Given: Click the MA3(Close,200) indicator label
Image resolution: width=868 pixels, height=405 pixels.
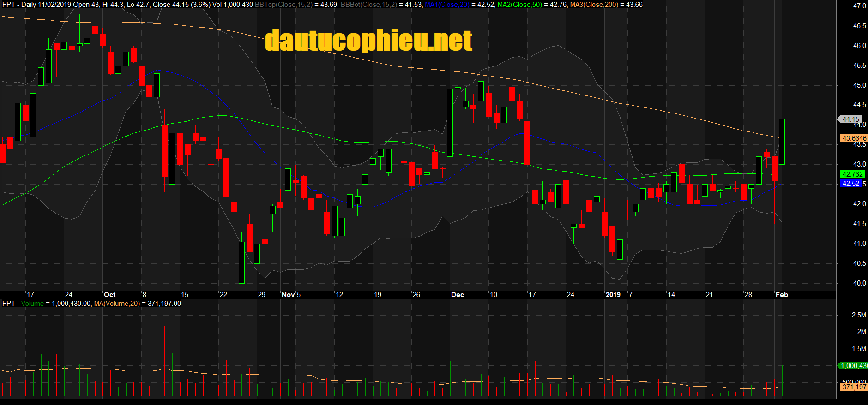Looking at the screenshot, I should point(594,5).
